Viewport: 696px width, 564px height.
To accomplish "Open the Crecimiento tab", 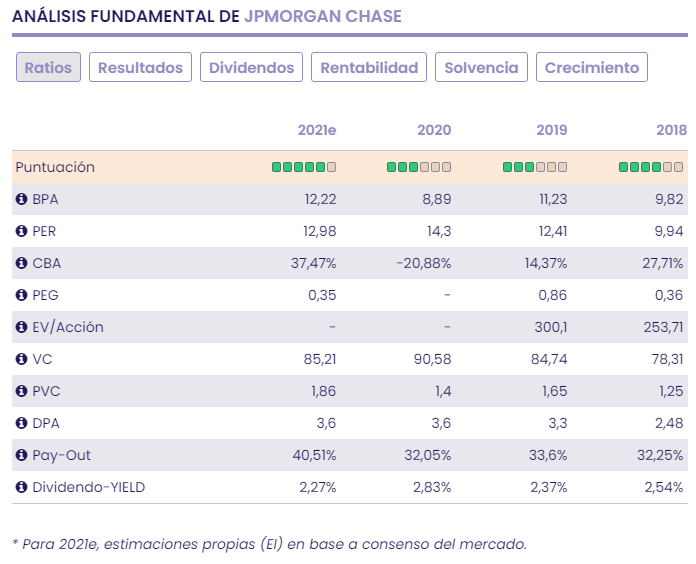I will pyautogui.click(x=591, y=67).
